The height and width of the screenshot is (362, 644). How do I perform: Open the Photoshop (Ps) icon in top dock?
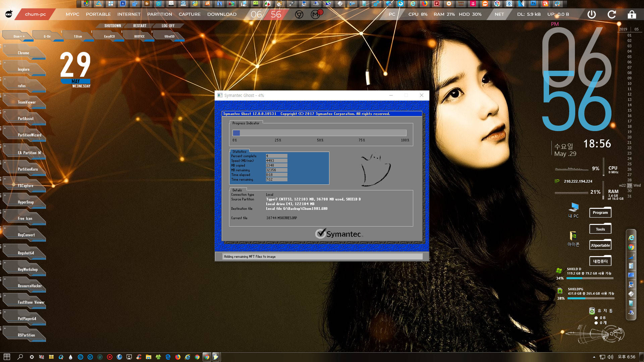533,4
